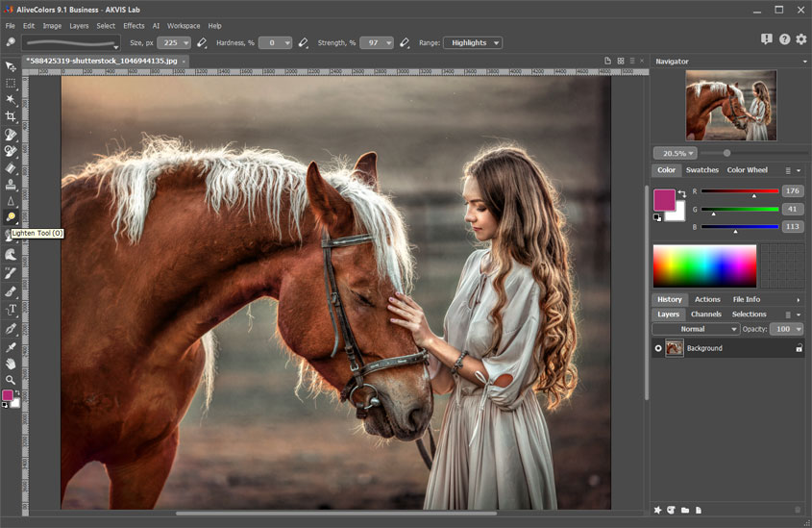812x528 pixels.
Task: Open the Effects menu
Action: [134, 26]
